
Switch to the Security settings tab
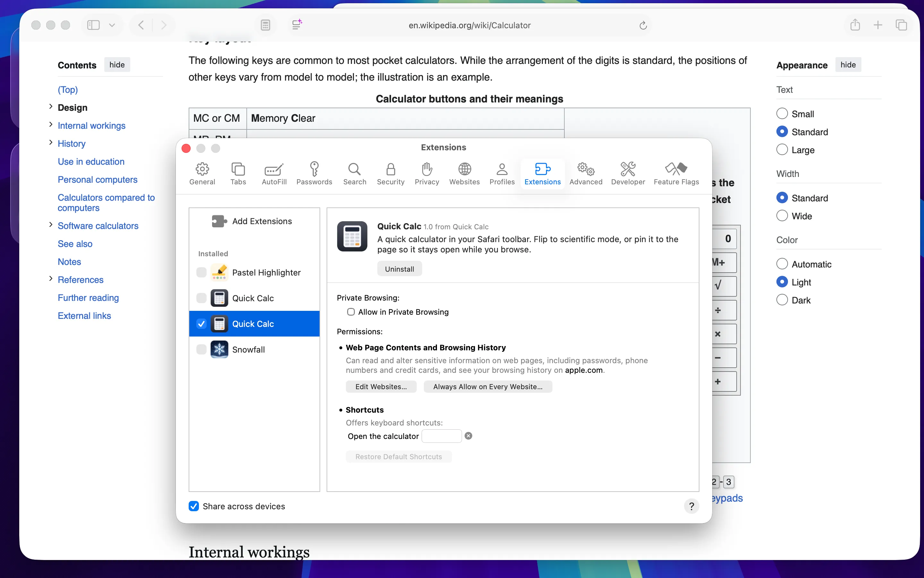[x=390, y=173]
